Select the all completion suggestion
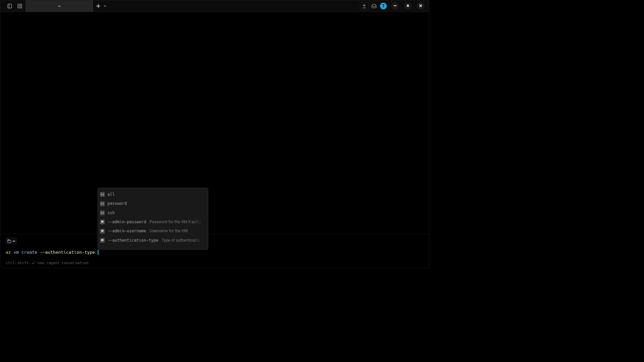Image resolution: width=644 pixels, height=362 pixels. coord(153,194)
